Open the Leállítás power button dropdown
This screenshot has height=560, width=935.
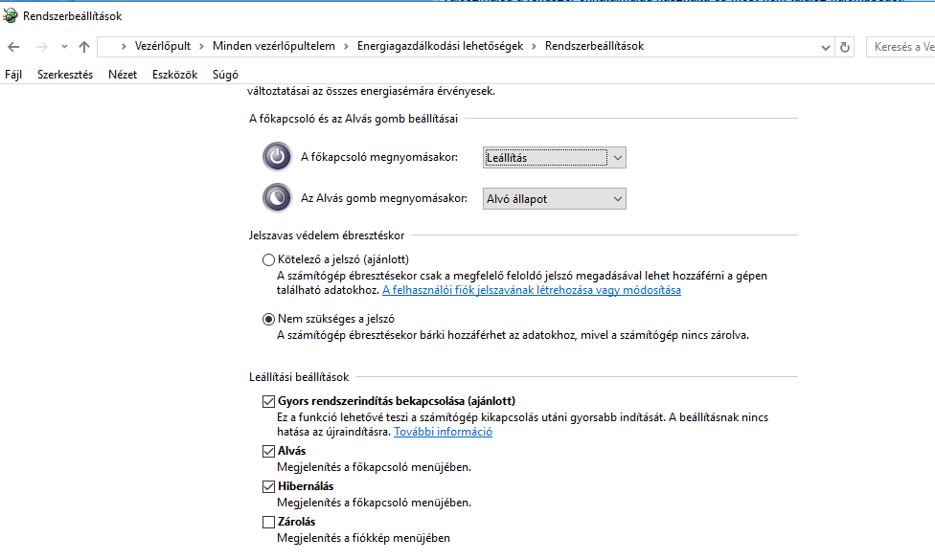554,157
